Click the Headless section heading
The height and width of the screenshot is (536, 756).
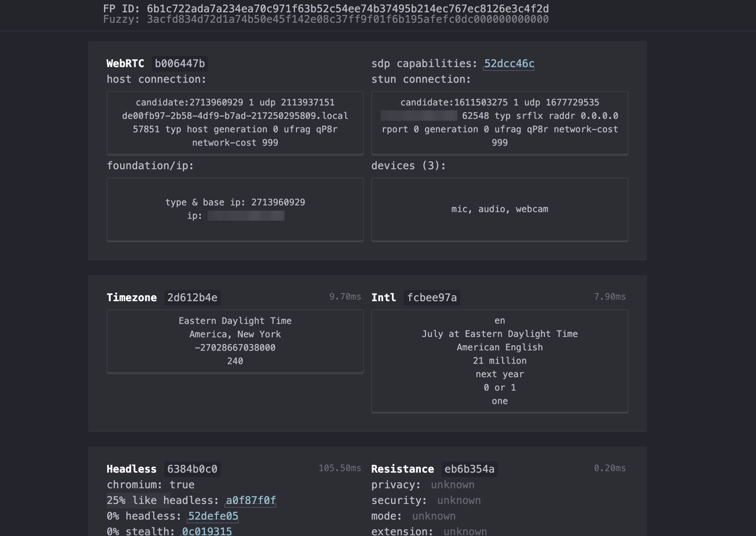(132, 469)
